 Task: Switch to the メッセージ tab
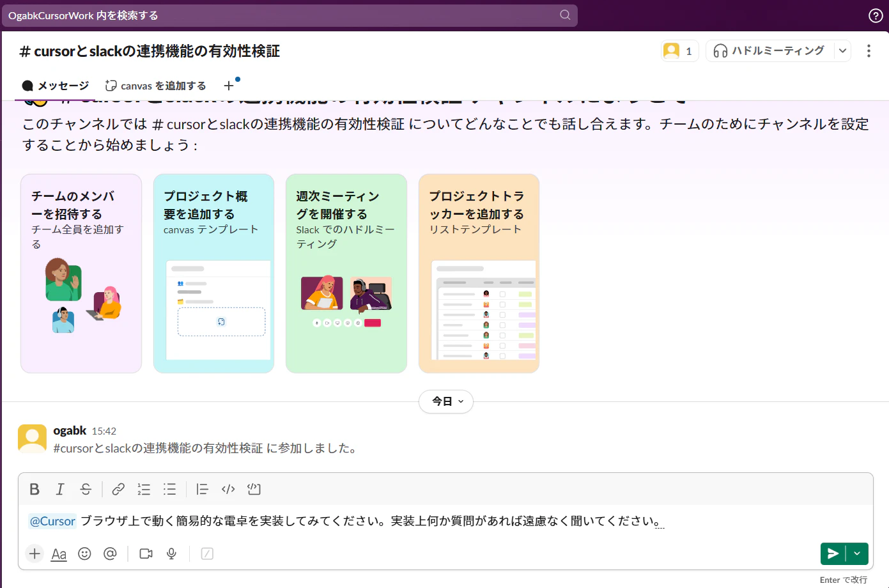pos(54,85)
